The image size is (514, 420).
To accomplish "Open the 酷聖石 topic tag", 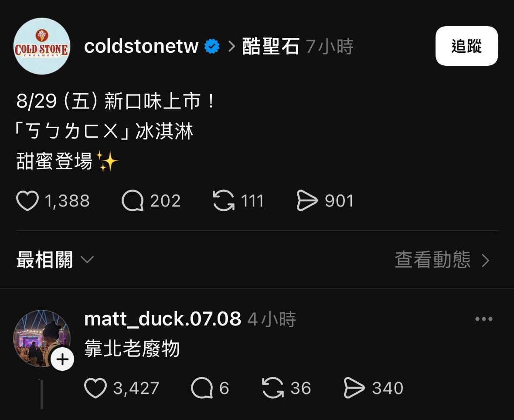I will [x=270, y=46].
